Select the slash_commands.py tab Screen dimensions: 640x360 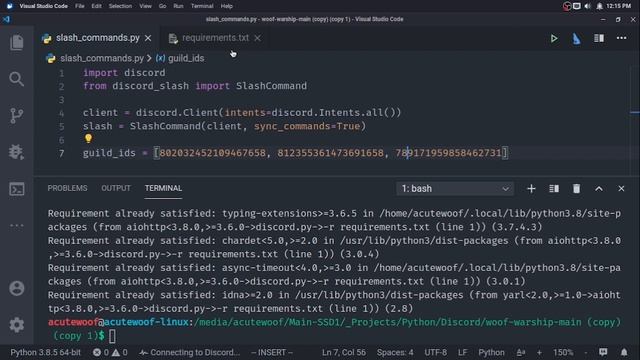point(98,38)
